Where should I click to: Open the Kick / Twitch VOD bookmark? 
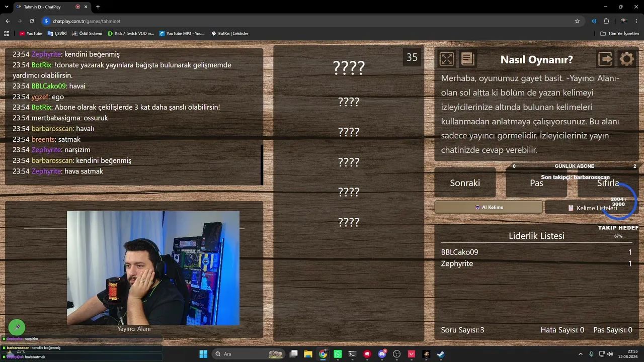point(131,33)
